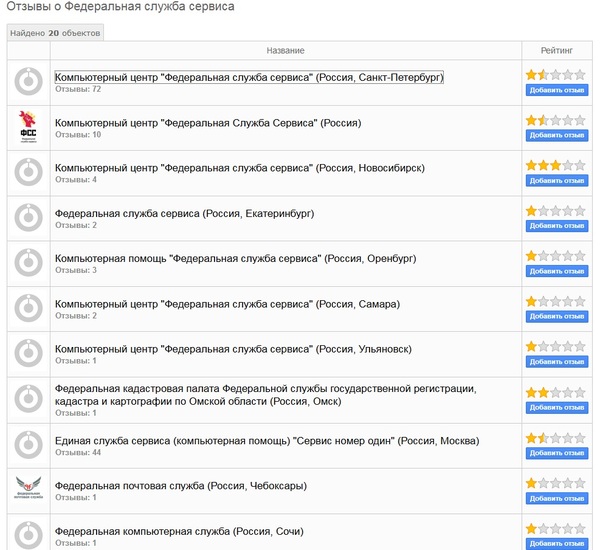600x550 pixels.
Task: Open Новосибирск компьютерный центр link
Action: 236,167
